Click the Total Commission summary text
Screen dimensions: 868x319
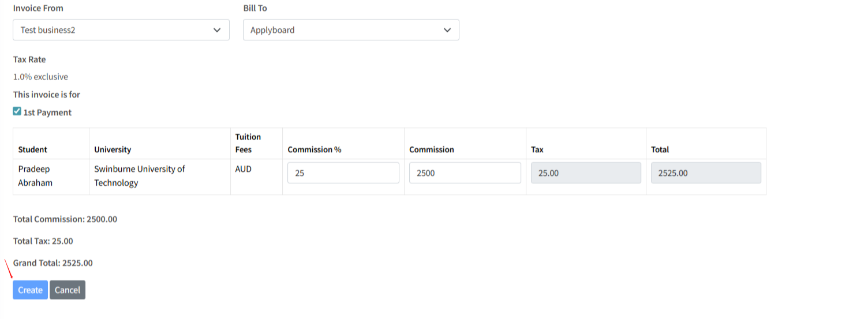(65, 219)
